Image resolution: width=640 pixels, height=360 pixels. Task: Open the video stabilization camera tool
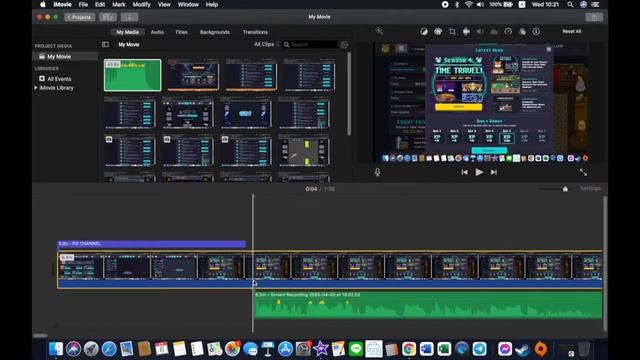[x=466, y=31]
